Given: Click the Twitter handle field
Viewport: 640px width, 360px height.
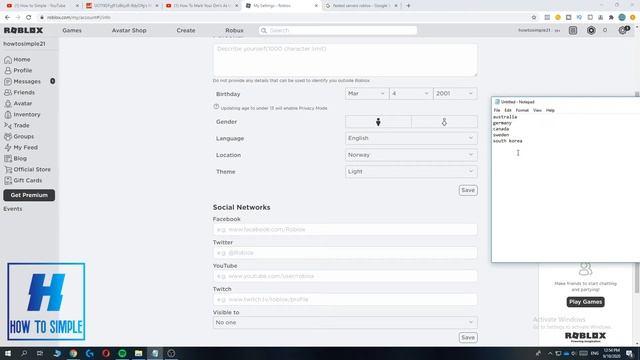Looking at the screenshot, I should 345,253.
